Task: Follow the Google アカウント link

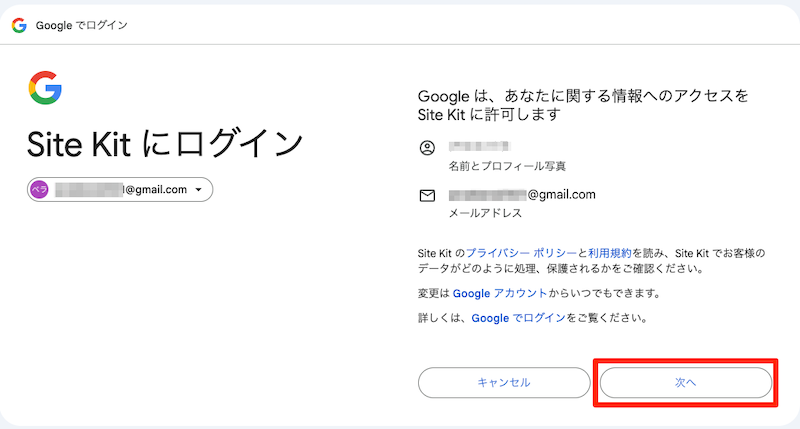Action: point(500,293)
